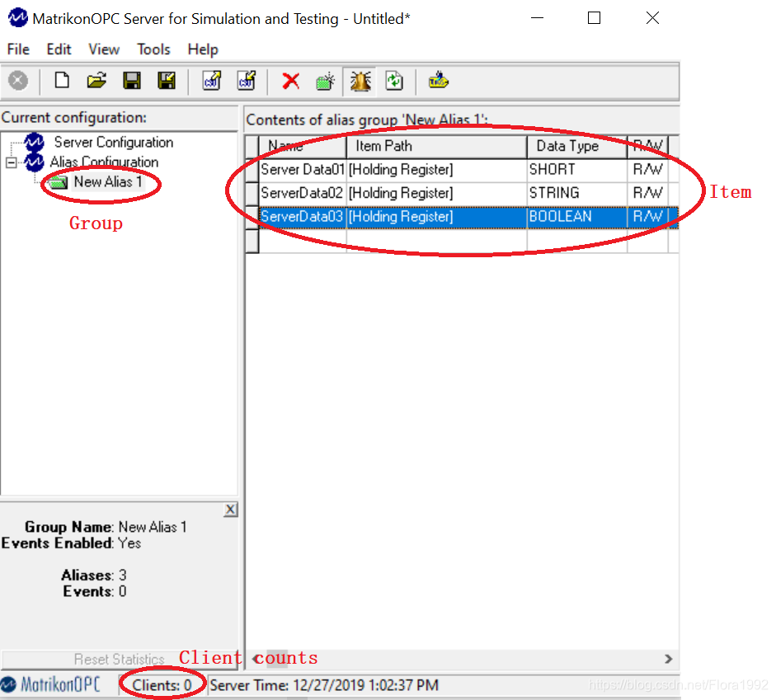Click the Clients: 0 status field
The image size is (776, 700).
(162, 685)
